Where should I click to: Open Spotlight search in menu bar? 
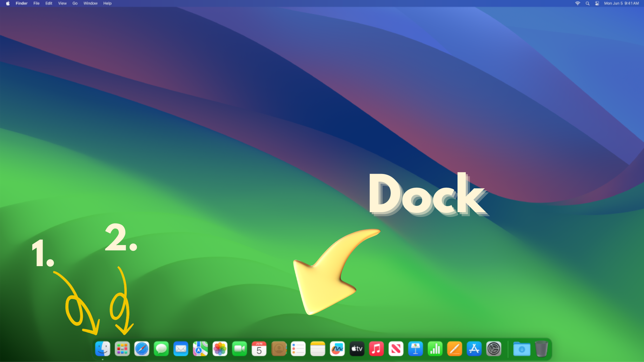click(587, 3)
